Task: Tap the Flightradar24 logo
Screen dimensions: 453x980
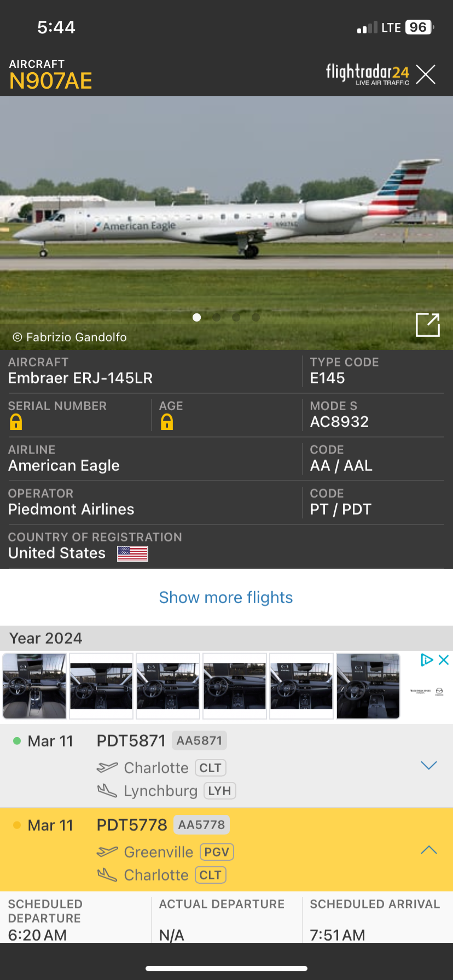Action: tap(367, 74)
